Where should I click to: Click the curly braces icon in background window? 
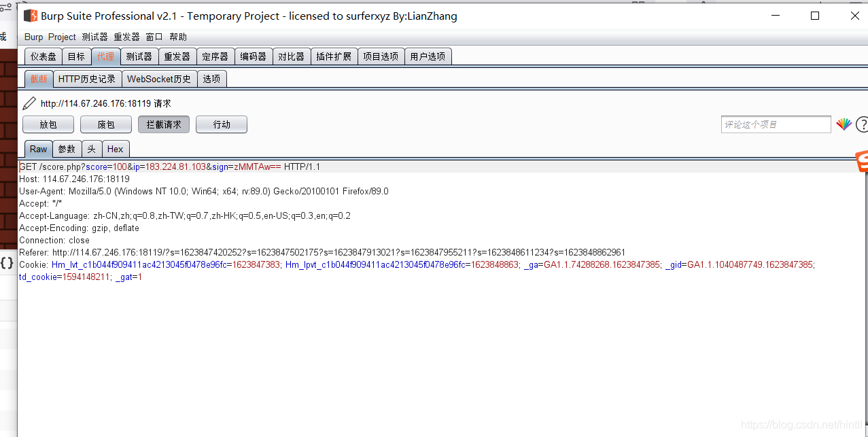[7, 263]
